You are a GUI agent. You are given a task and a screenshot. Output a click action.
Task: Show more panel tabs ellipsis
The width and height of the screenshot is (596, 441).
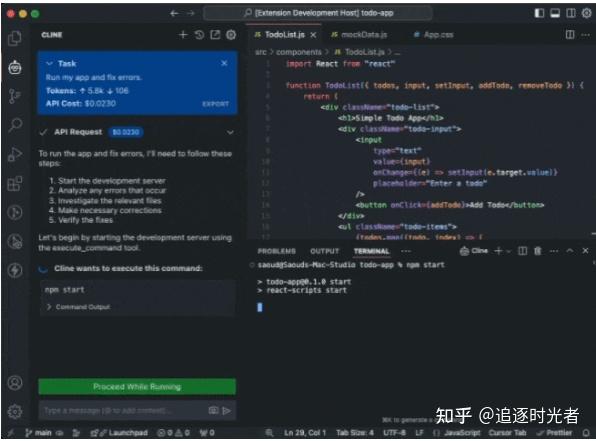[406, 251]
